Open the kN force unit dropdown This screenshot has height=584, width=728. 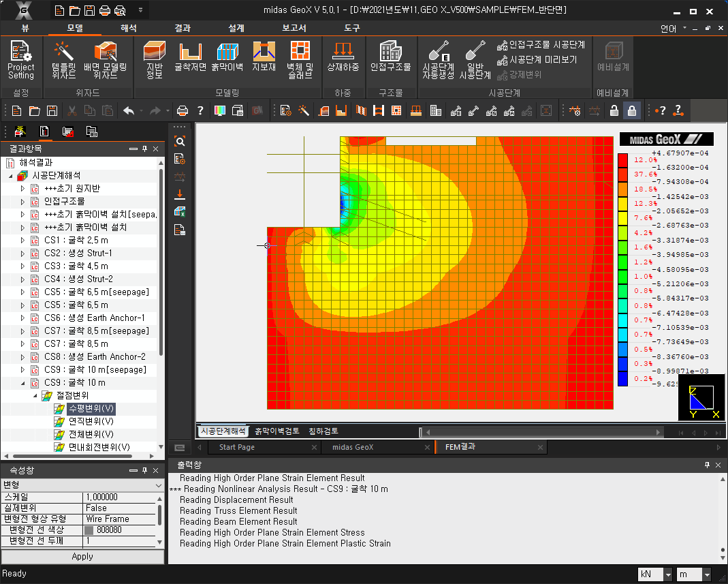click(x=667, y=574)
